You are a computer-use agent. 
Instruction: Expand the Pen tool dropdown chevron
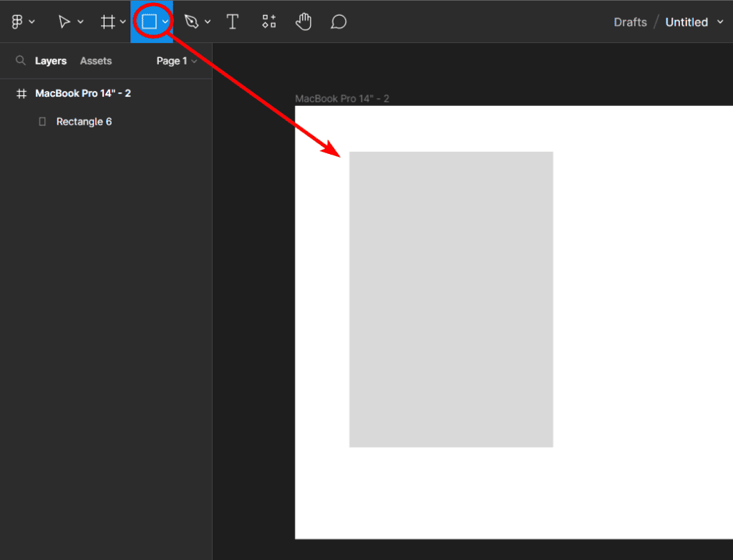[x=208, y=22]
